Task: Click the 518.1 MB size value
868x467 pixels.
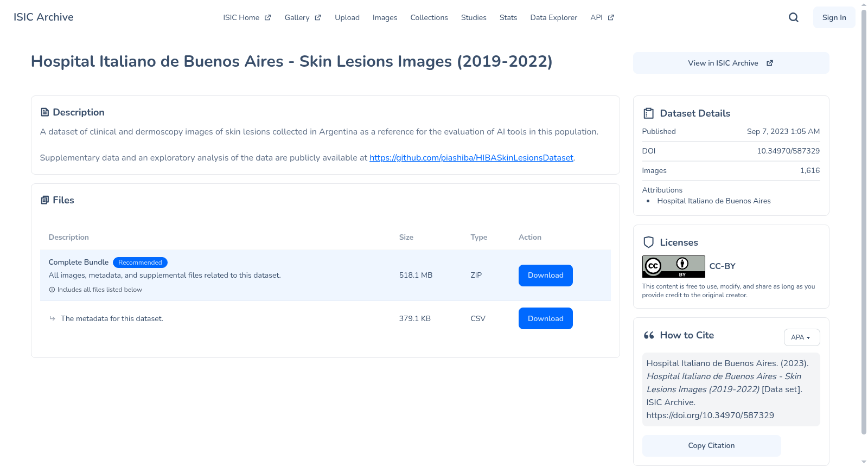Action: tap(416, 276)
